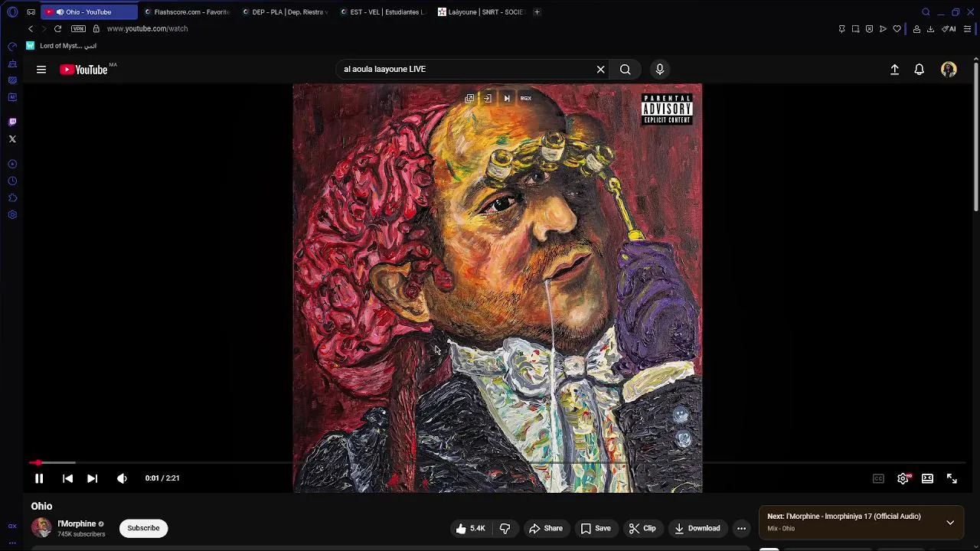Switch to the Laâyoune SNRT tab
Viewport: 980px width, 551px height.
pos(481,11)
